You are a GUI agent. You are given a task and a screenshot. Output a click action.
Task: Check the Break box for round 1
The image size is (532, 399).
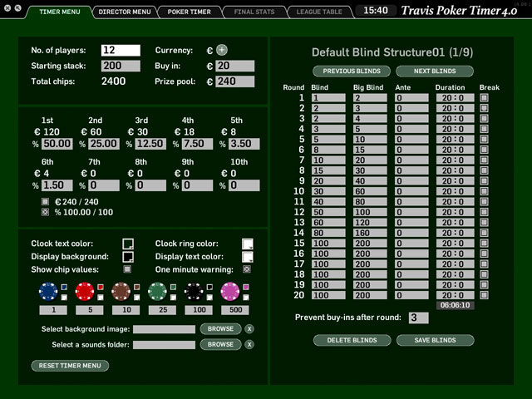(x=485, y=97)
